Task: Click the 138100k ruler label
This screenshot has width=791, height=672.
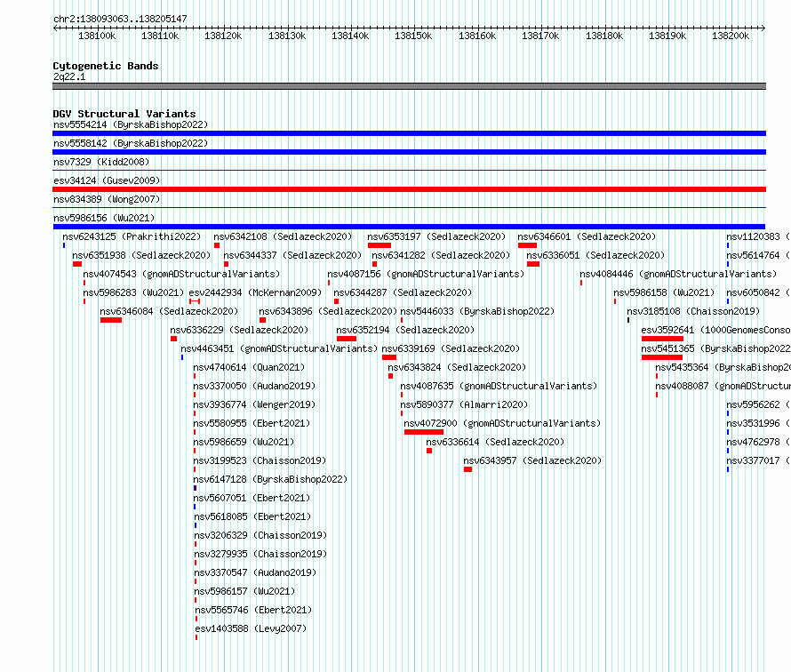Action: tap(97, 36)
